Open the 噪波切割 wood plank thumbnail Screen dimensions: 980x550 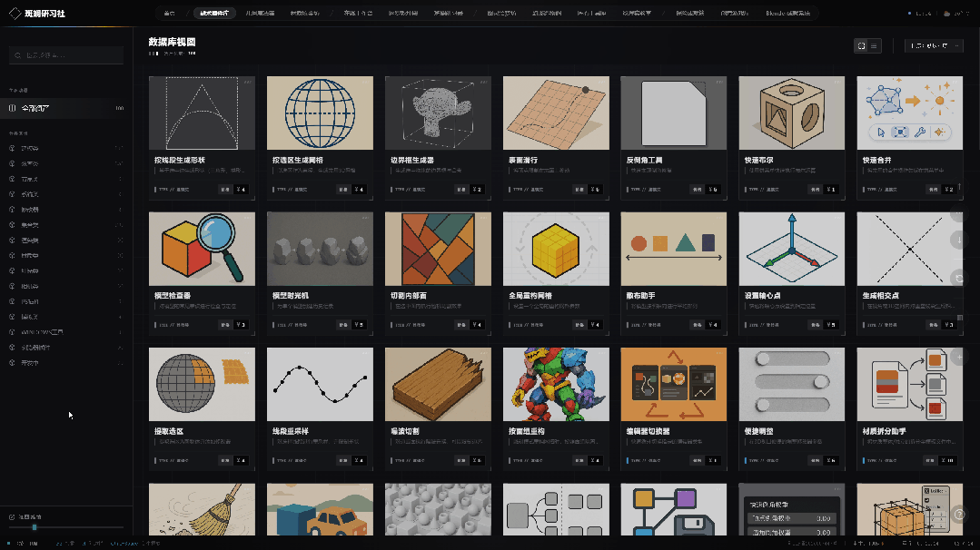(x=438, y=384)
